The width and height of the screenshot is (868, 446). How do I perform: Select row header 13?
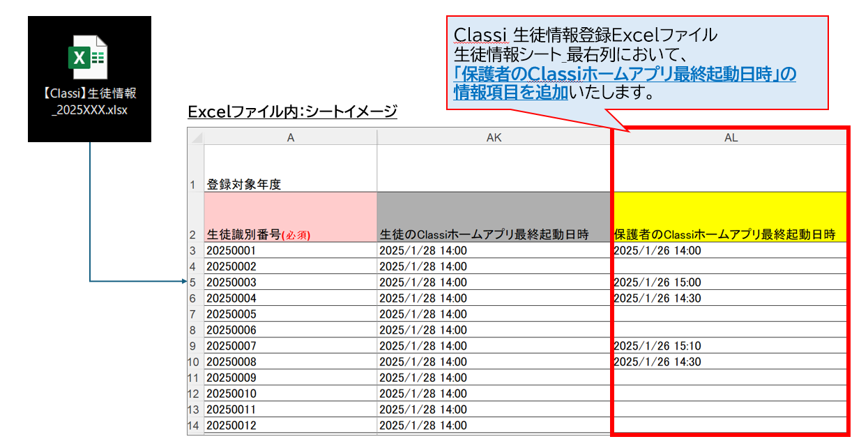point(195,410)
